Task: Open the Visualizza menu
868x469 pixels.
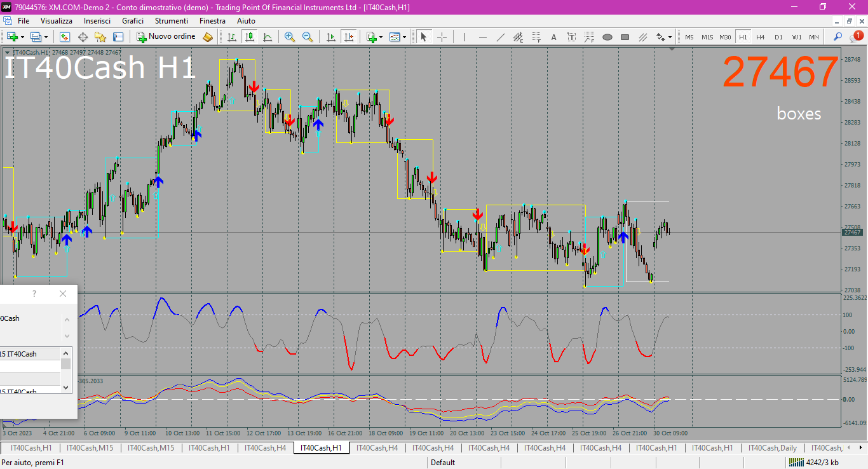Action: [57, 21]
